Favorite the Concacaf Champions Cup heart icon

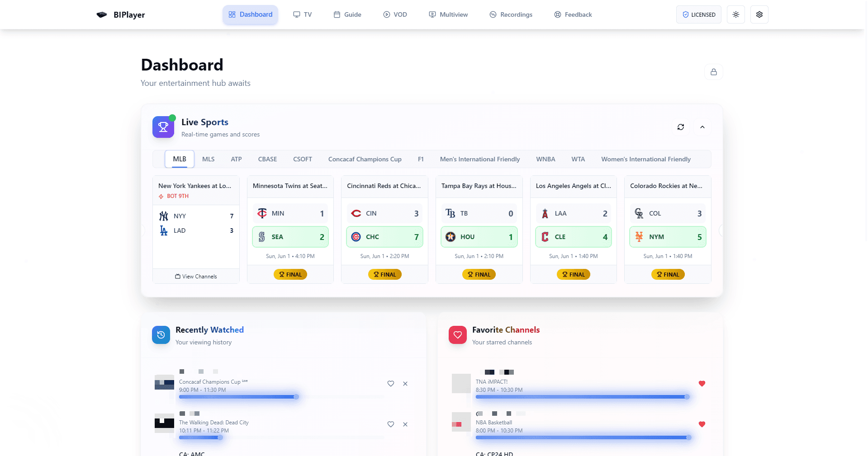pos(391,384)
